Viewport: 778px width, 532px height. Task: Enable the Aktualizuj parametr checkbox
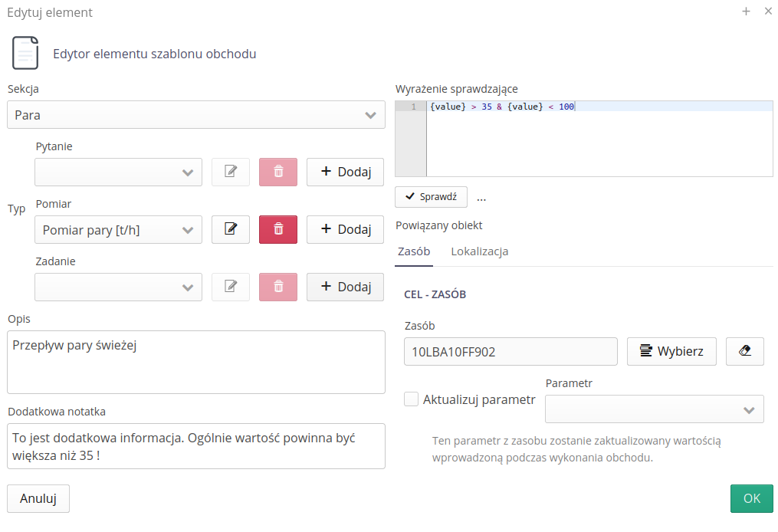click(412, 399)
